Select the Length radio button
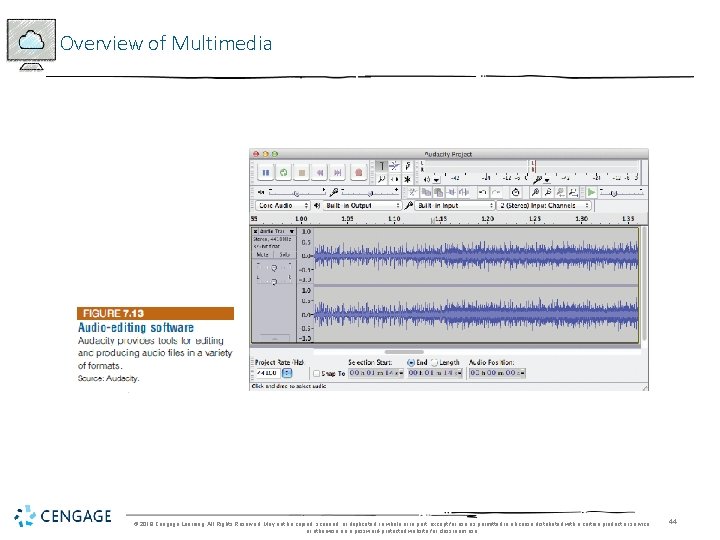The height and width of the screenshot is (540, 720). tap(434, 362)
